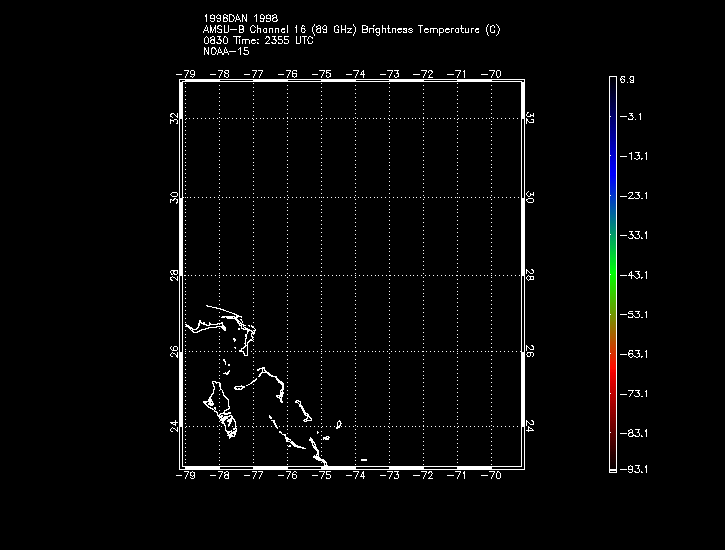This screenshot has width=725, height=550.
Task: Click the -75 longitude label on top axis
Action: [x=321, y=74]
